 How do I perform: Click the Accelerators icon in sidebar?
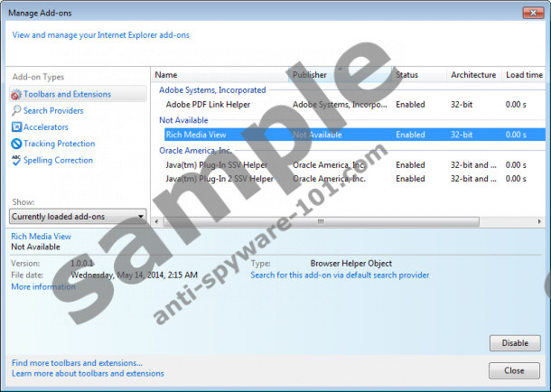16,127
